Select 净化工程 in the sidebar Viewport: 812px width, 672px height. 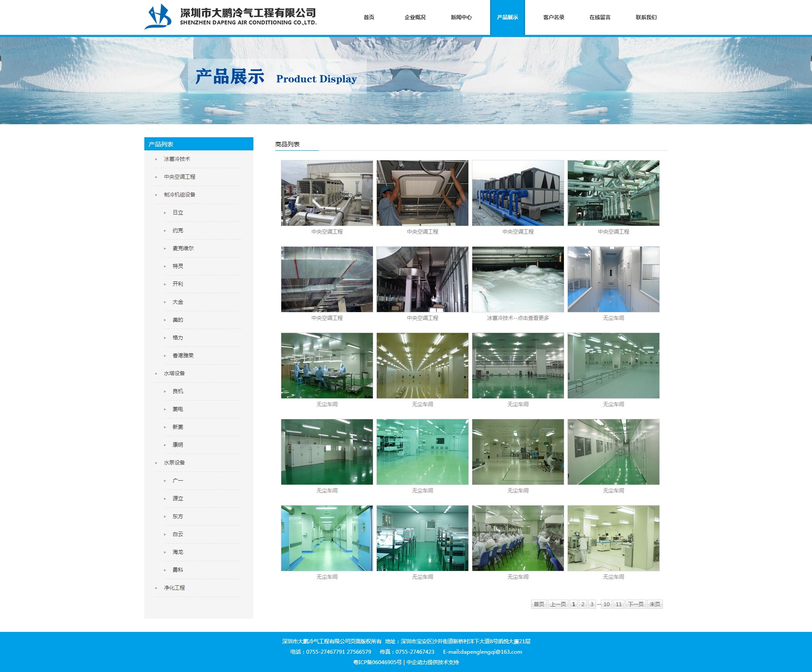(174, 588)
